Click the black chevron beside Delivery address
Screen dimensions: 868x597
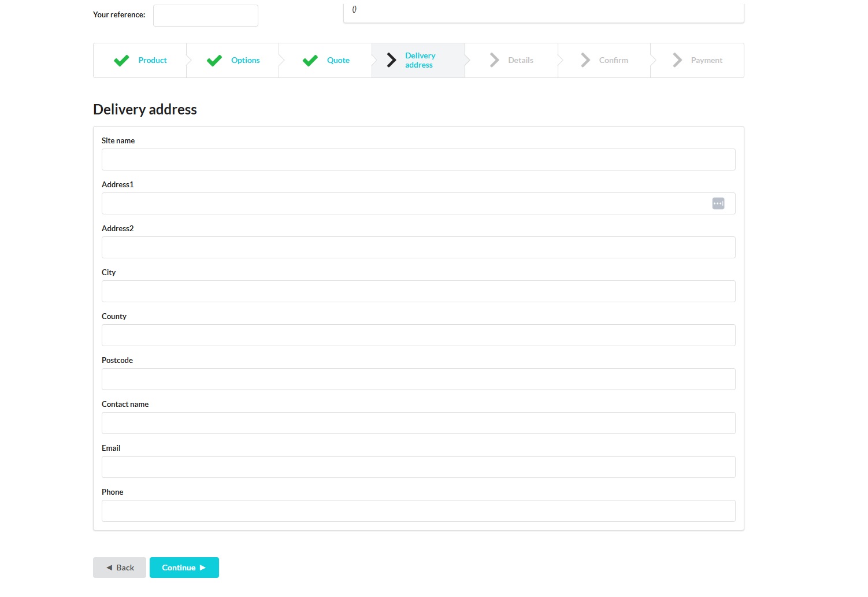(x=392, y=60)
